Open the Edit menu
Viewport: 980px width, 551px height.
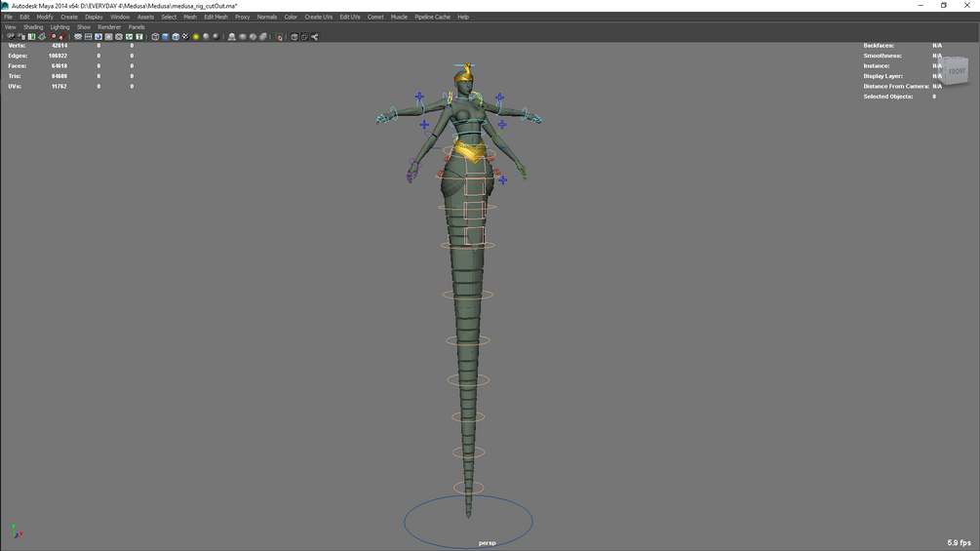click(24, 17)
